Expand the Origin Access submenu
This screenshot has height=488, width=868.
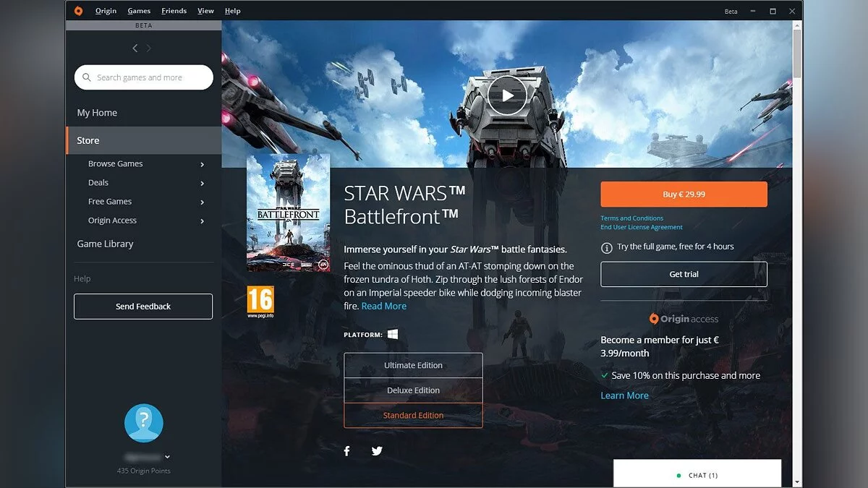pos(203,221)
